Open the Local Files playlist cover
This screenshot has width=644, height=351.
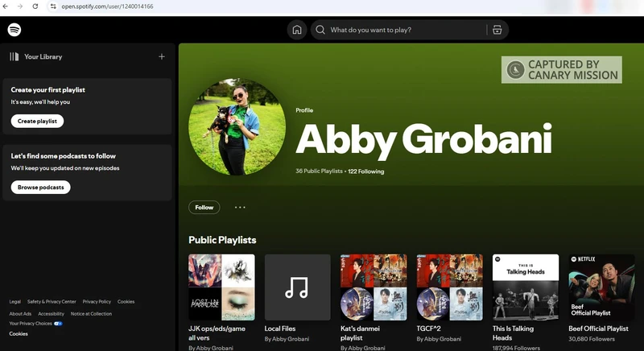click(x=297, y=287)
